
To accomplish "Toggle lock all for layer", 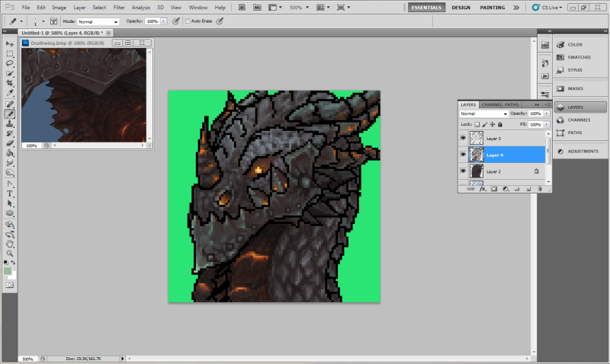I will point(500,124).
